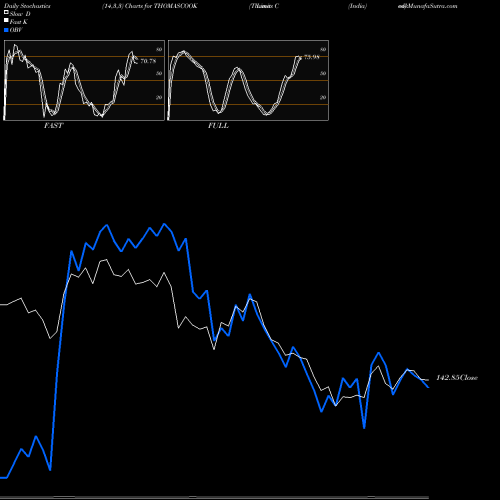Click the 50 axis label in FAST chart

tap(159, 73)
